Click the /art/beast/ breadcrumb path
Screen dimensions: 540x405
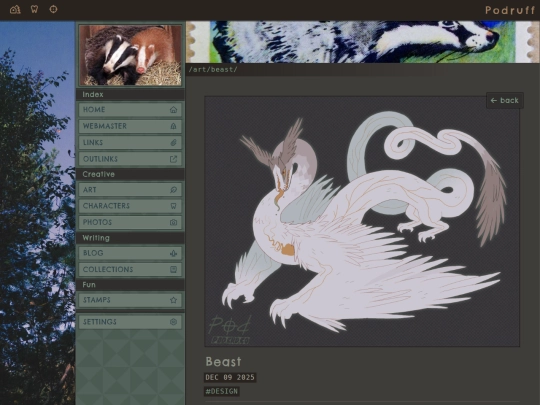(213, 70)
